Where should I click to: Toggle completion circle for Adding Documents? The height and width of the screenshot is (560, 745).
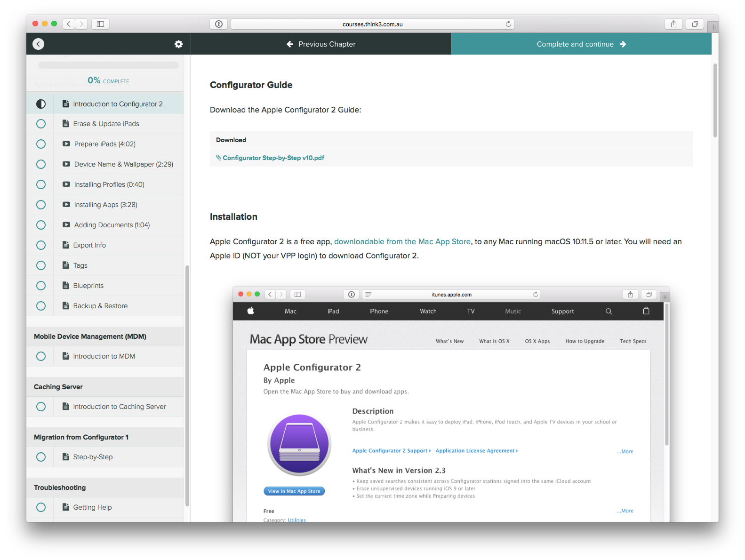[x=41, y=225]
